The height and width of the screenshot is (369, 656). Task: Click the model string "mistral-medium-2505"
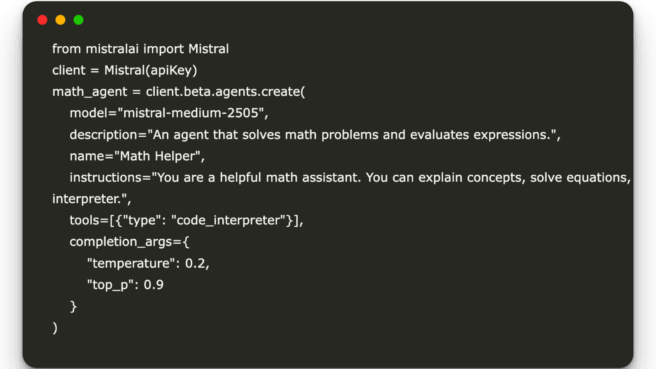tap(191, 113)
